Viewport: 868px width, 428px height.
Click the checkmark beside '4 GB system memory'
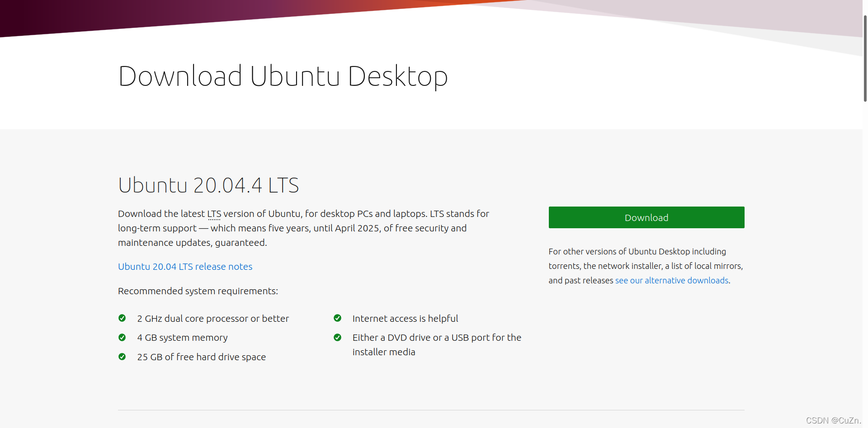(122, 338)
